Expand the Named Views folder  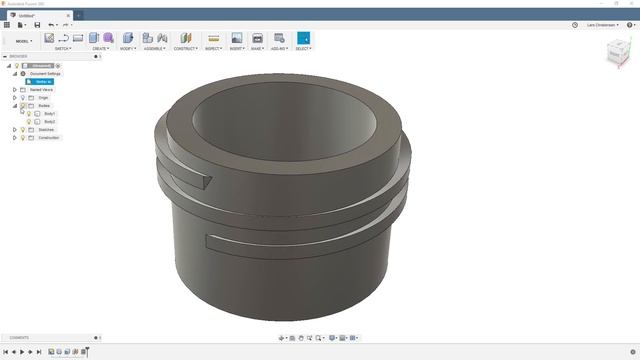coord(15,90)
